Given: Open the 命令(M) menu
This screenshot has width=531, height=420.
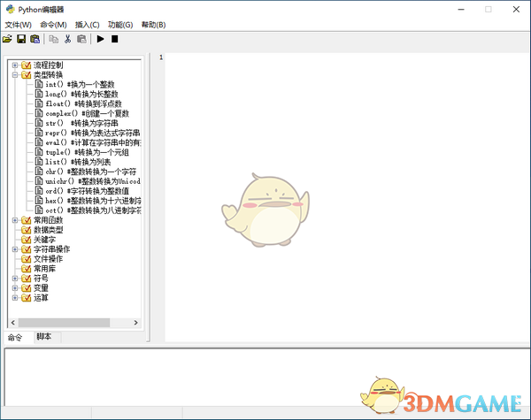Looking at the screenshot, I should click(53, 25).
